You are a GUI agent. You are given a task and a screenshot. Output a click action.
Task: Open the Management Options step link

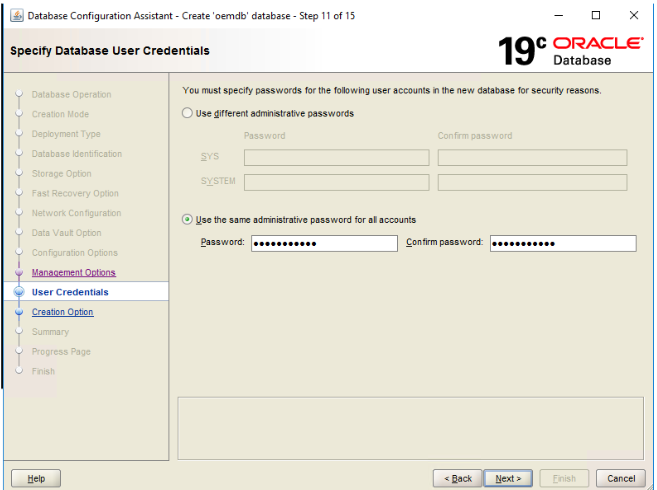pyautogui.click(x=73, y=273)
